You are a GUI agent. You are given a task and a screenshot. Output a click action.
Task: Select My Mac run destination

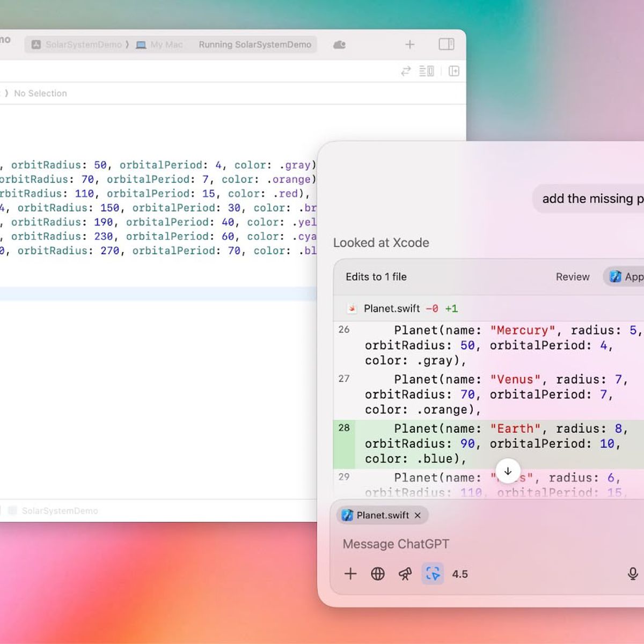point(160,45)
